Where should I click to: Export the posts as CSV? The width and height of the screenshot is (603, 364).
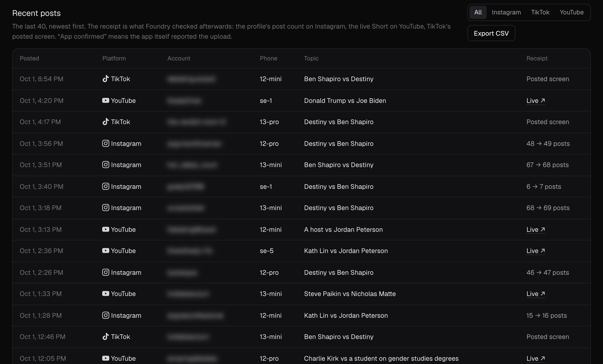[x=491, y=33]
